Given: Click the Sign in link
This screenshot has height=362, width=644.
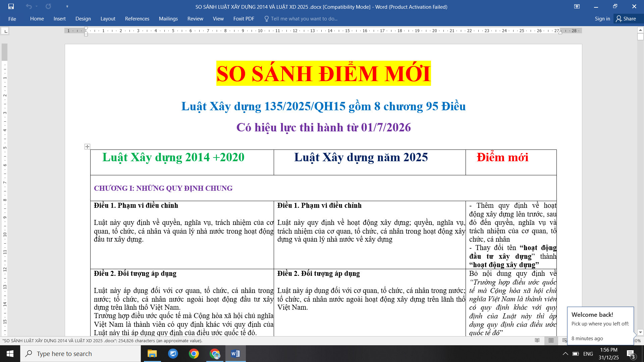Looking at the screenshot, I should [602, 19].
